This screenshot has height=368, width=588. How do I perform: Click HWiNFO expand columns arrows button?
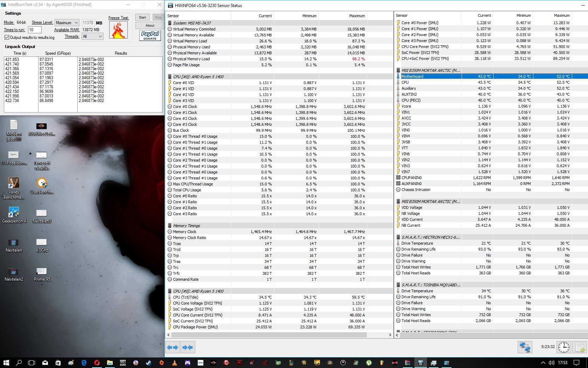point(173,347)
